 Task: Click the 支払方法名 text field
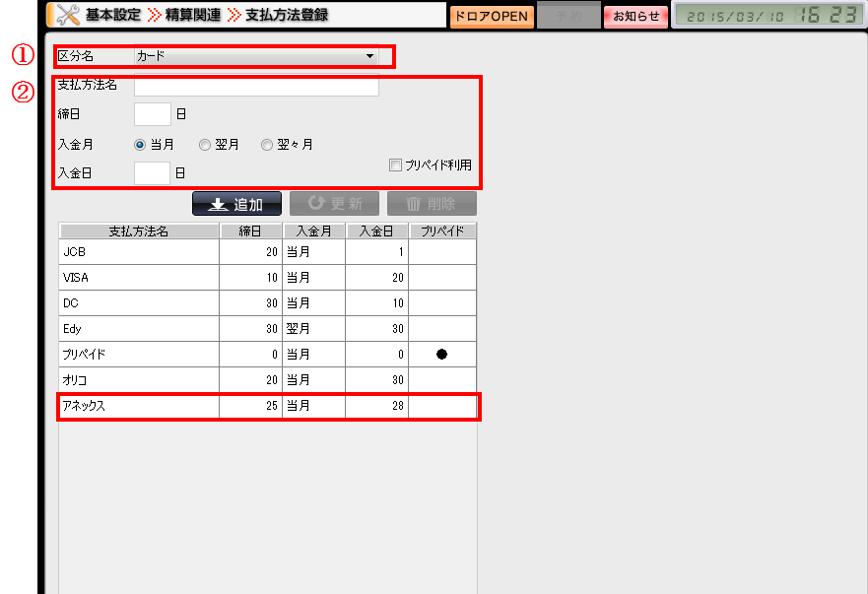(x=256, y=86)
